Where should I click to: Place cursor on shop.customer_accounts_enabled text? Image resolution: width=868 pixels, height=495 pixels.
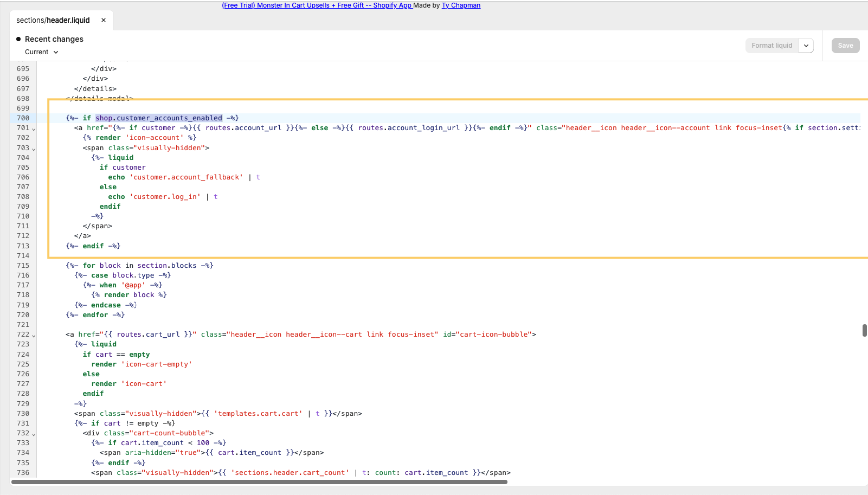[158, 118]
